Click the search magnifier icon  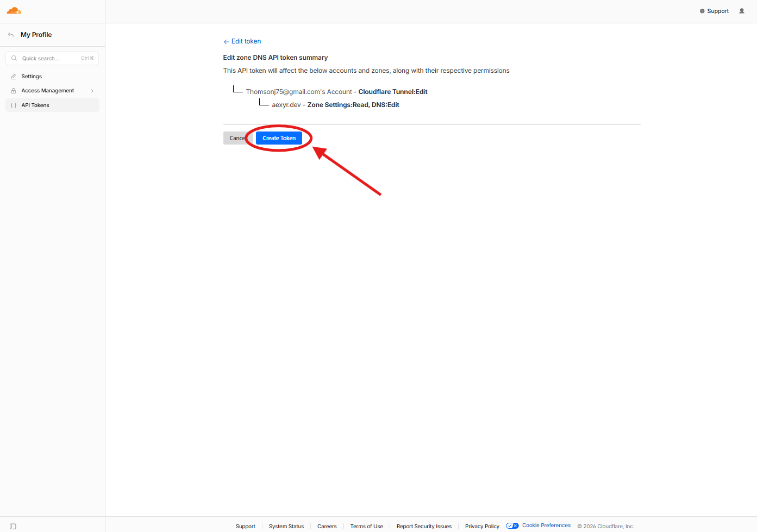(14, 58)
